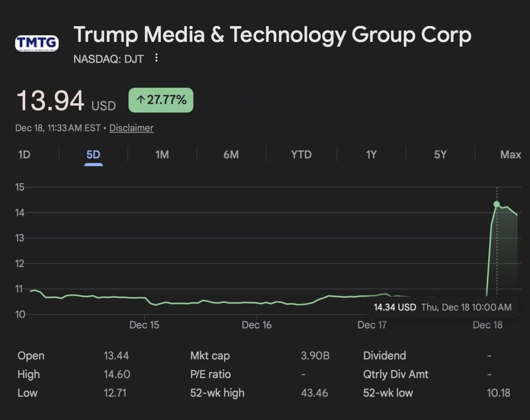Click the TMTG company logo
Image resolution: width=530 pixels, height=420 pixels.
37,43
